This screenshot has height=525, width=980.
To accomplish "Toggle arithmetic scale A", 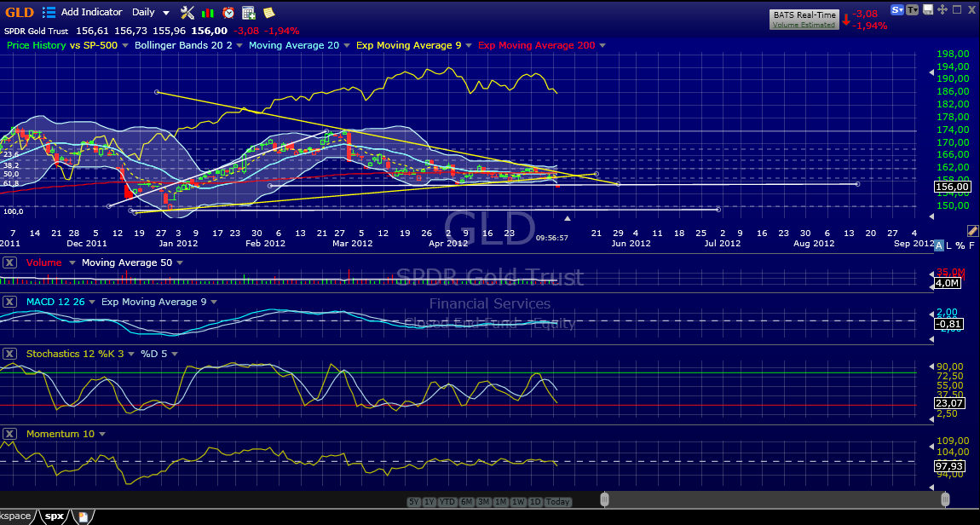I will [x=938, y=246].
